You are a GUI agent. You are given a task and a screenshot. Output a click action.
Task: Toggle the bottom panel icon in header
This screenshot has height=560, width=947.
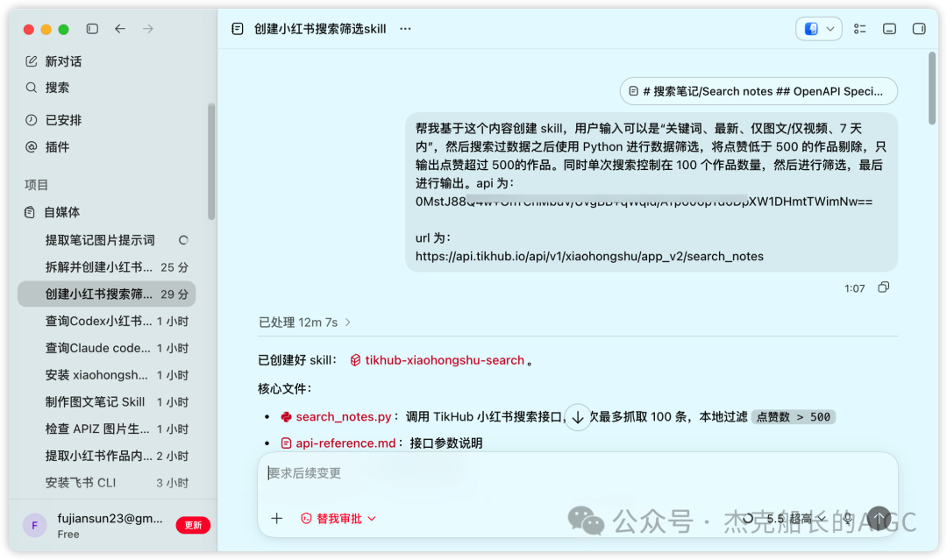[x=889, y=28]
